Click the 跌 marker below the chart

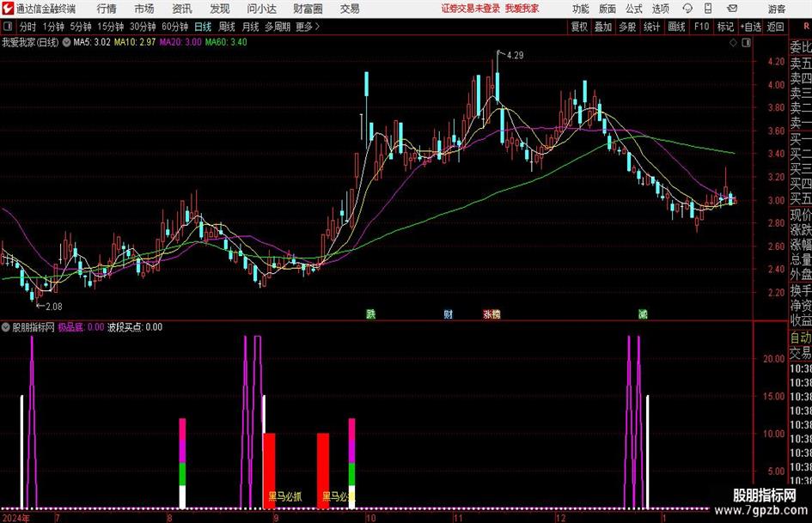[371, 313]
